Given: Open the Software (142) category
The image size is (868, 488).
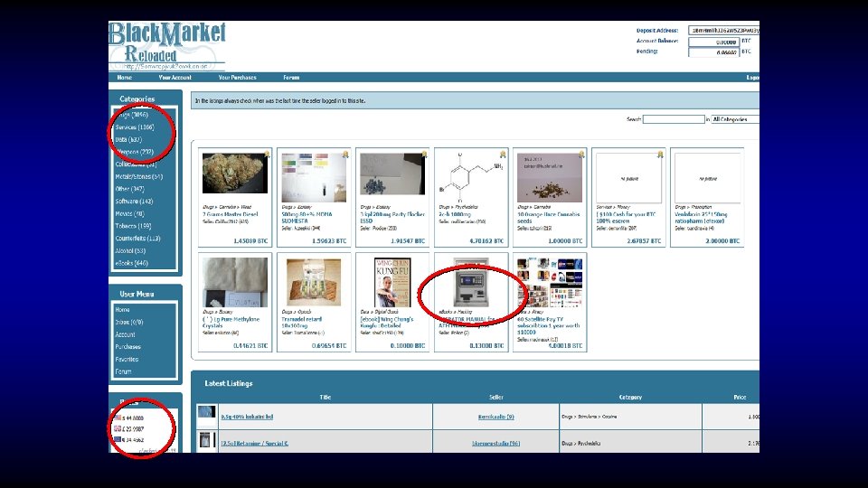Looking at the screenshot, I should click(134, 202).
